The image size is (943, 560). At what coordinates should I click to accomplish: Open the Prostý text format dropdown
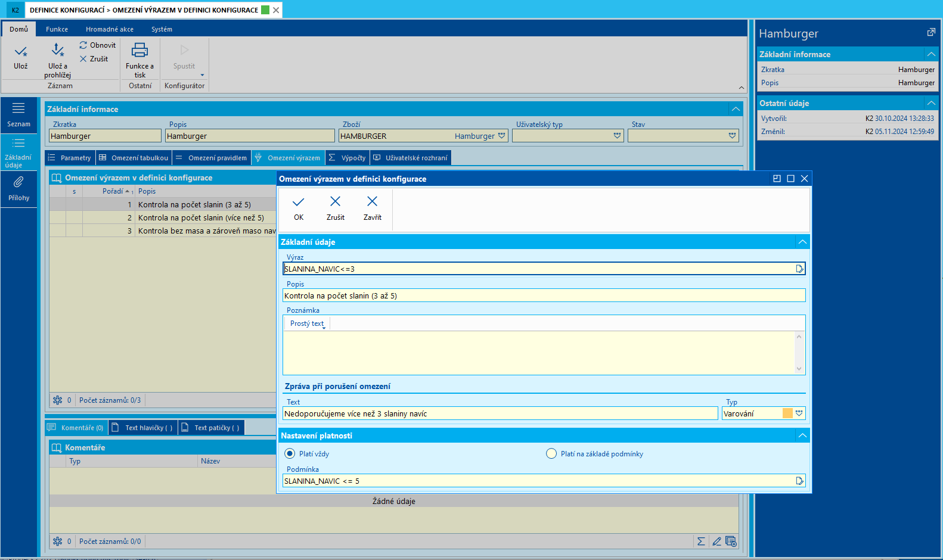308,323
